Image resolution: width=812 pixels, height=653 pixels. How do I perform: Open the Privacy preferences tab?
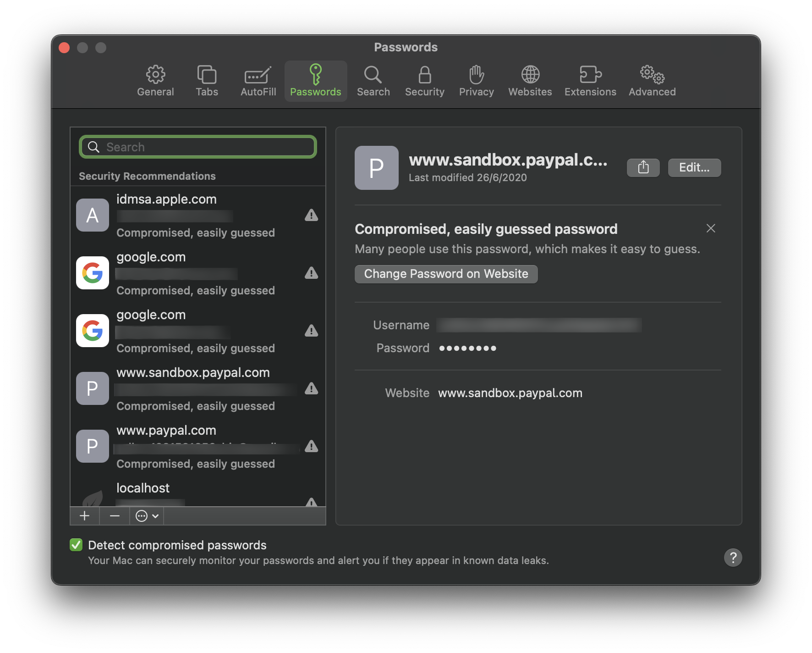click(476, 81)
